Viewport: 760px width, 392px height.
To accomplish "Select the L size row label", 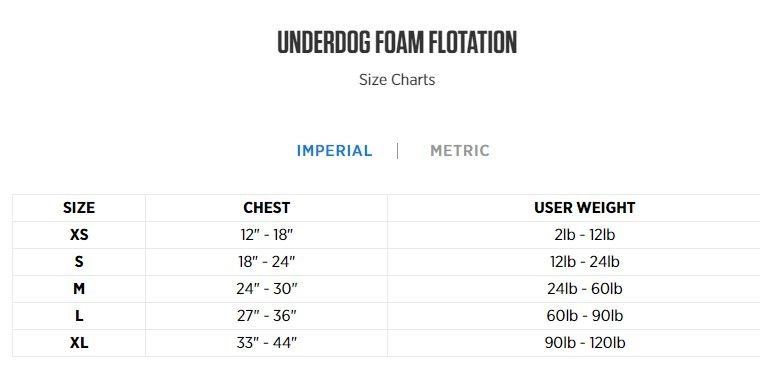I will pos(79,316).
